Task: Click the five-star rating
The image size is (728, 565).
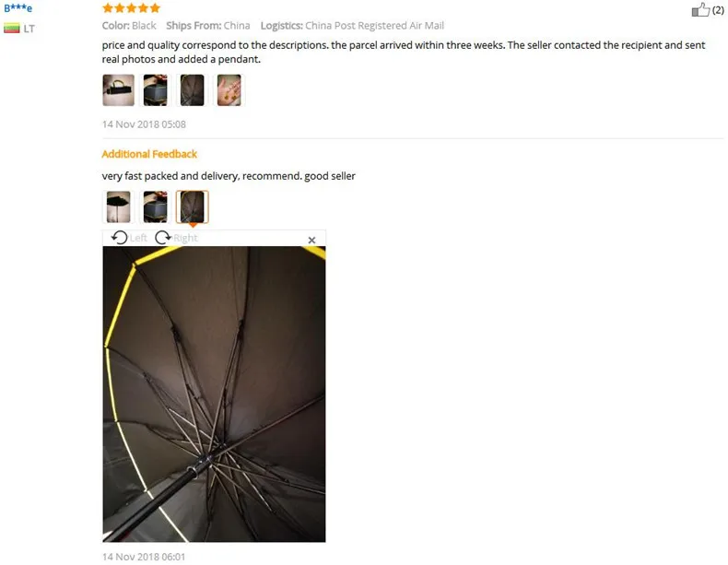Action: click(132, 8)
